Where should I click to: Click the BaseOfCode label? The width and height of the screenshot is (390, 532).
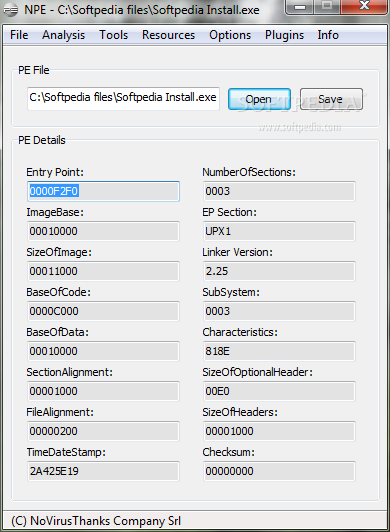tap(59, 292)
